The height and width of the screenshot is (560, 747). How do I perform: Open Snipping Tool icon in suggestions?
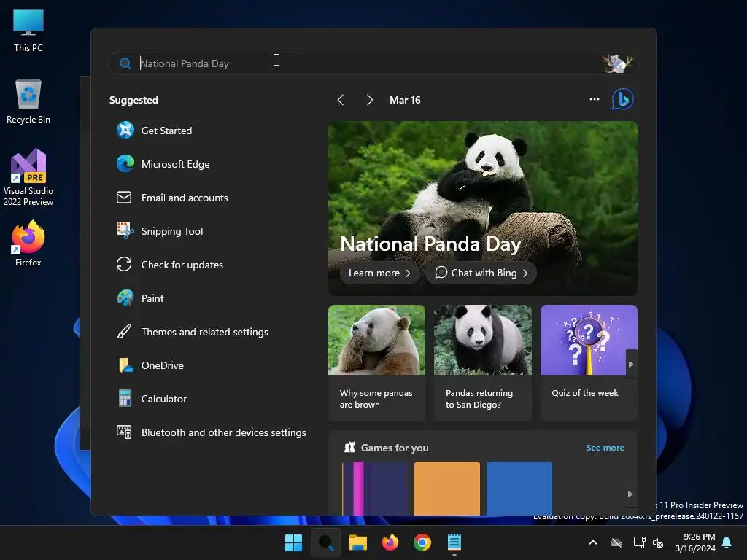tap(125, 231)
